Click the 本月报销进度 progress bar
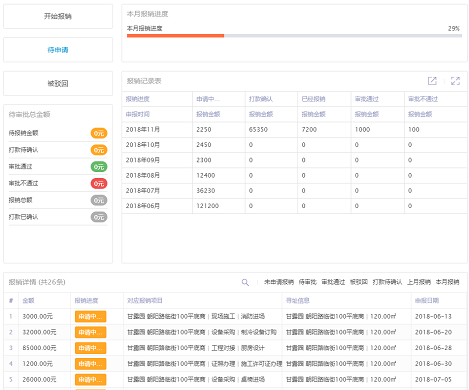The height and width of the screenshot is (390, 469). [x=294, y=36]
